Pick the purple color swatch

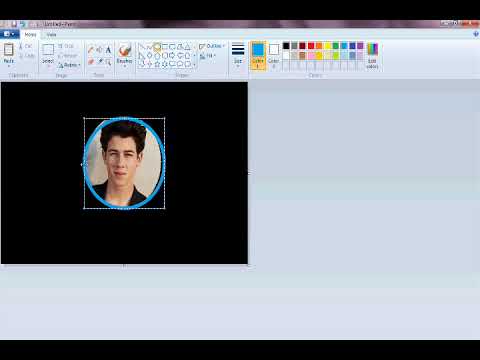pyautogui.click(x=360, y=46)
